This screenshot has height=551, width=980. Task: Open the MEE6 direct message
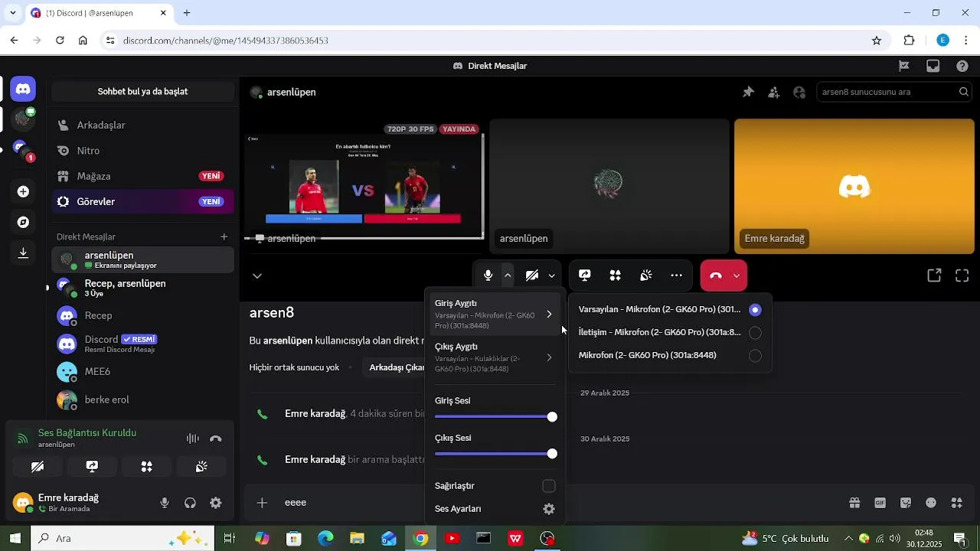(143, 371)
